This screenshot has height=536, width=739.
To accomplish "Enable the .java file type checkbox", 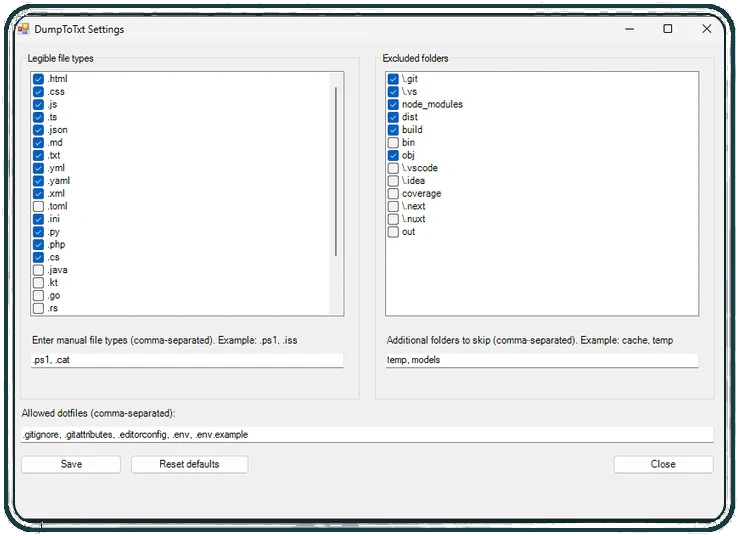I will pyautogui.click(x=39, y=270).
